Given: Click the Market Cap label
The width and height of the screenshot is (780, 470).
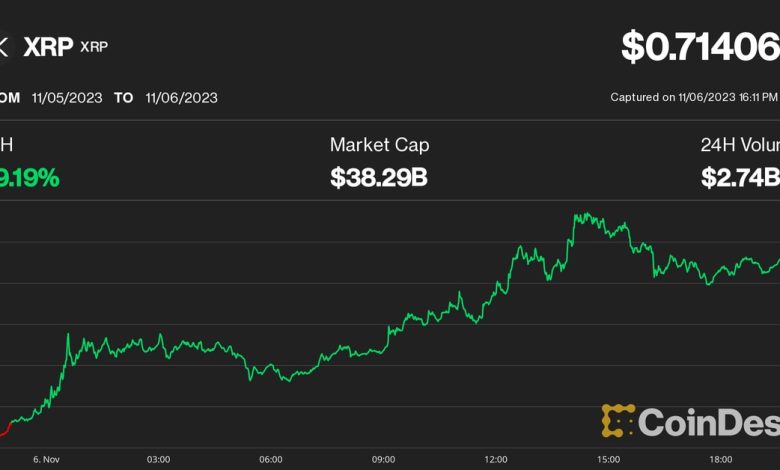Looking at the screenshot, I should pos(379,145).
